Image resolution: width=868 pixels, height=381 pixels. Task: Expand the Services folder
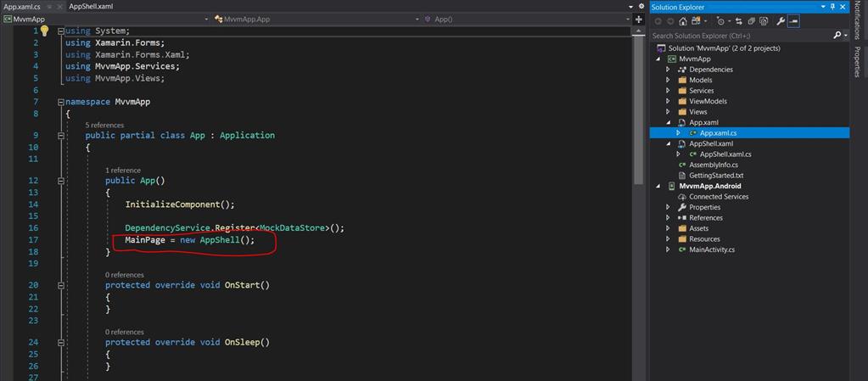click(x=668, y=90)
